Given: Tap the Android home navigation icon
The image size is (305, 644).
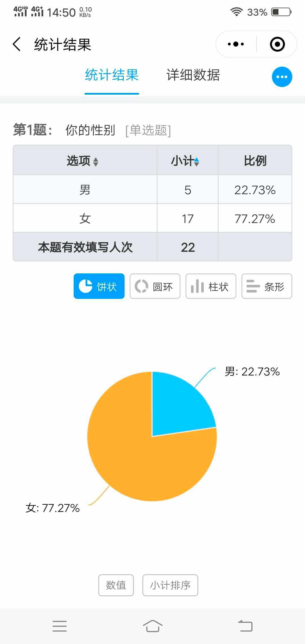Looking at the screenshot, I should (x=152, y=626).
